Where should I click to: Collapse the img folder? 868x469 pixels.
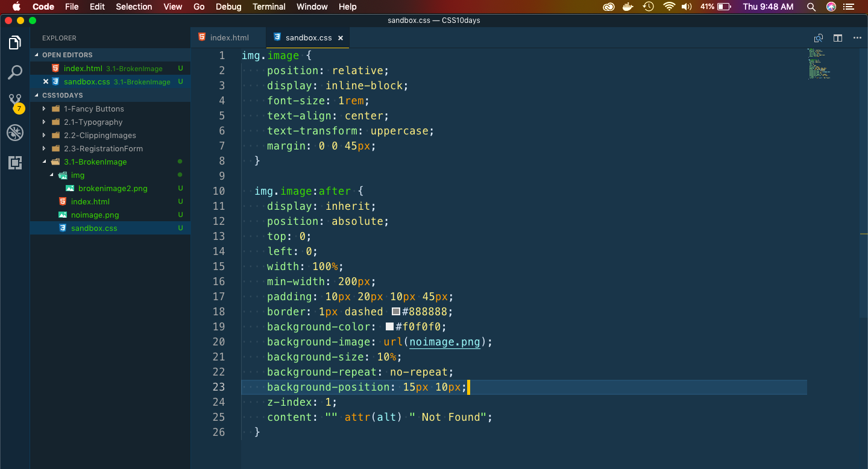pyautogui.click(x=51, y=175)
